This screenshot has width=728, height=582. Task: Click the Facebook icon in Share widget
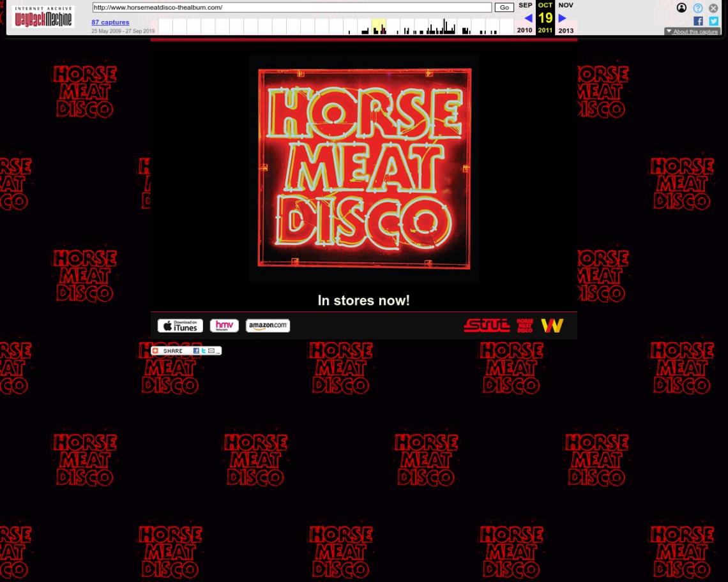[196, 351]
